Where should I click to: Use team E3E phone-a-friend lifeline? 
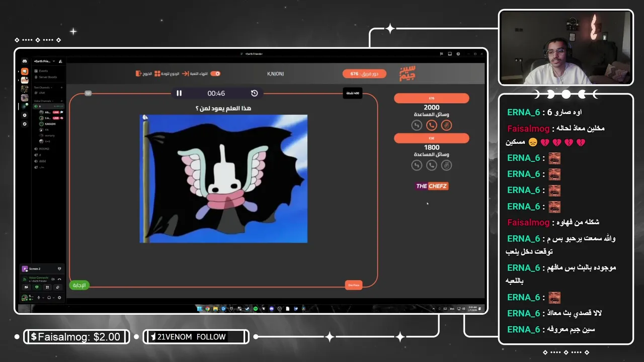[432, 165]
